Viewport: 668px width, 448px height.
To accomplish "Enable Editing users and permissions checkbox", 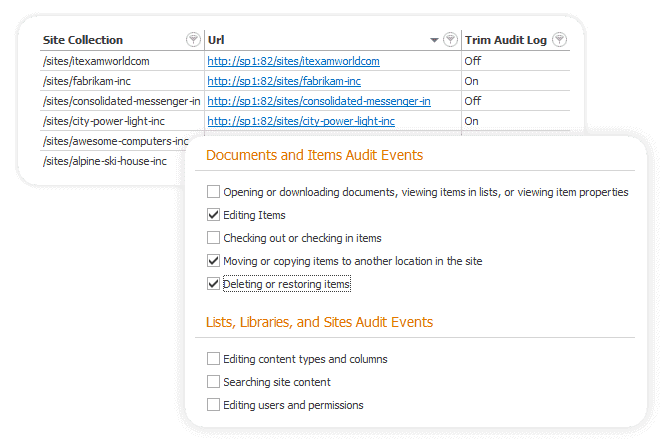I will (x=213, y=405).
